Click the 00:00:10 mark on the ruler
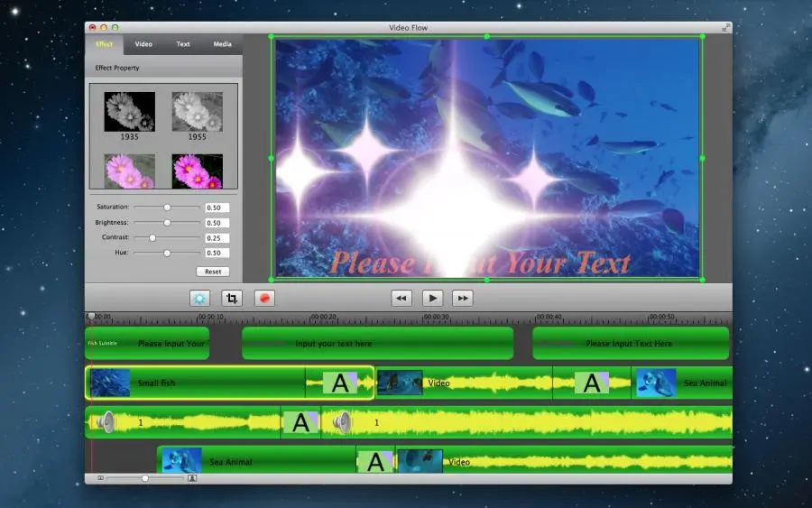 click(x=210, y=317)
